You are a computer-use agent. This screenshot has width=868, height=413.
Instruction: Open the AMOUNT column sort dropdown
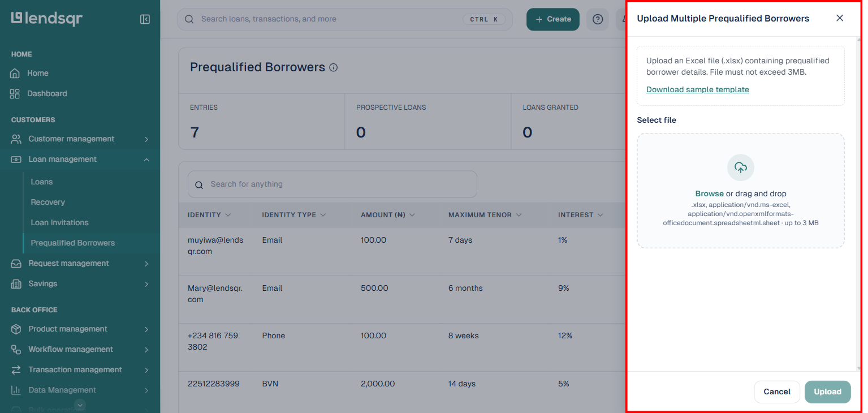click(412, 215)
